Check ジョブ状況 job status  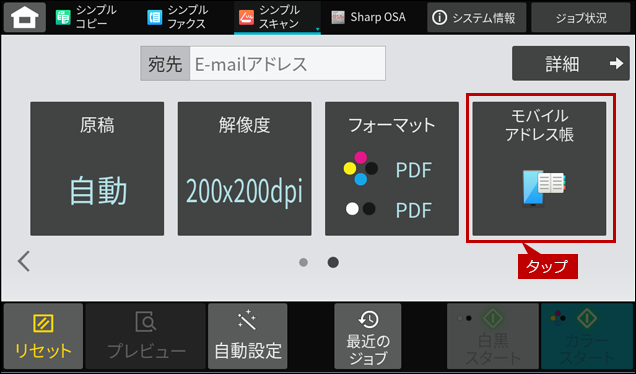[581, 17]
